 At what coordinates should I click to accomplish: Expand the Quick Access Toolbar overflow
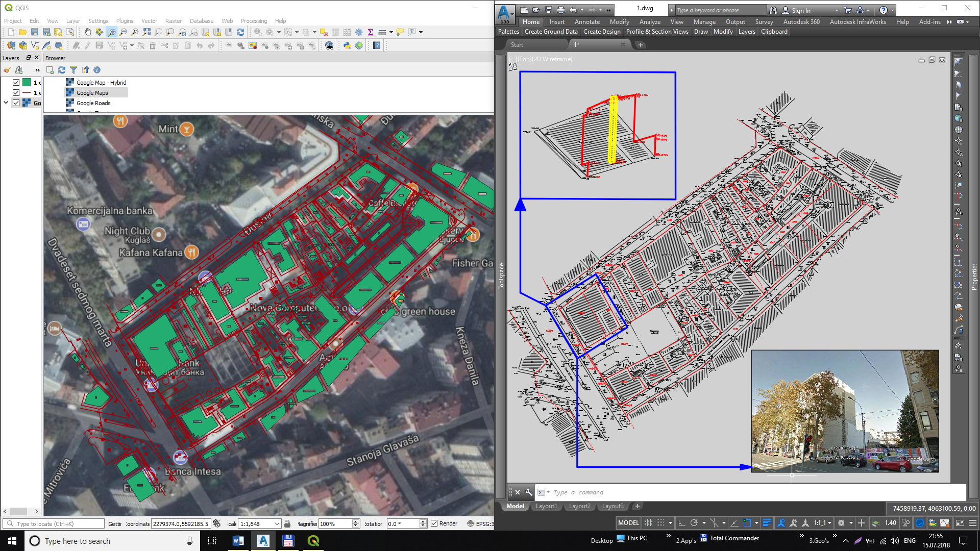click(608, 10)
